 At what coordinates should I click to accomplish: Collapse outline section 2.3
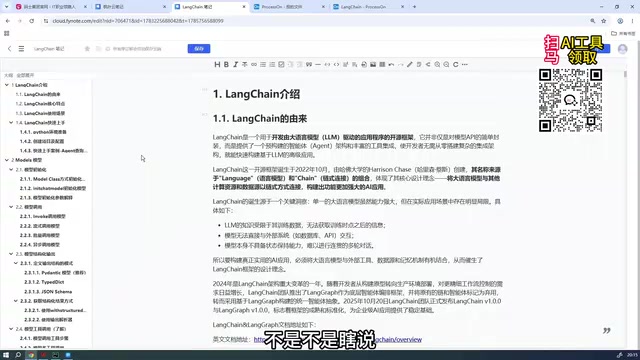pos(11,254)
